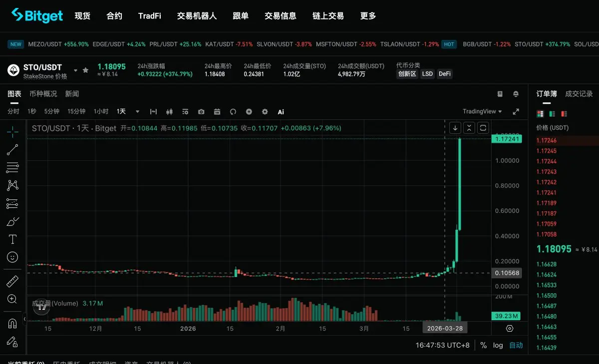Select the 1小时 timeframe
The height and width of the screenshot is (364, 599).
tap(101, 112)
